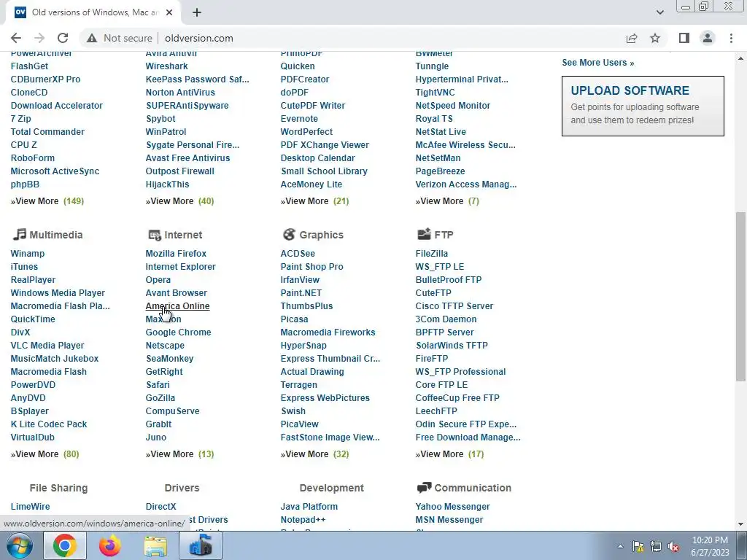Screen dimensions: 747x560
Task: Click the Internet category icon
Action: coord(155,235)
